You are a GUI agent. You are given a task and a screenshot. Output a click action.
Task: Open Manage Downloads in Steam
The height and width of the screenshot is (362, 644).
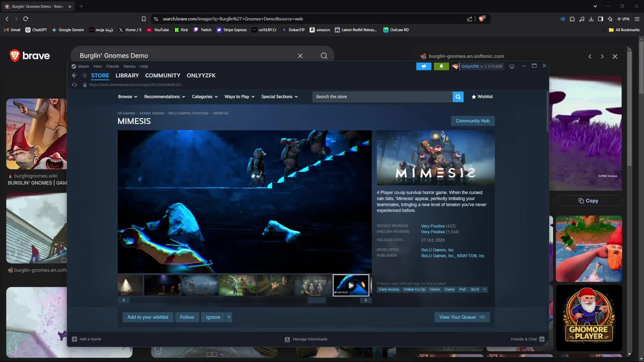click(x=306, y=339)
